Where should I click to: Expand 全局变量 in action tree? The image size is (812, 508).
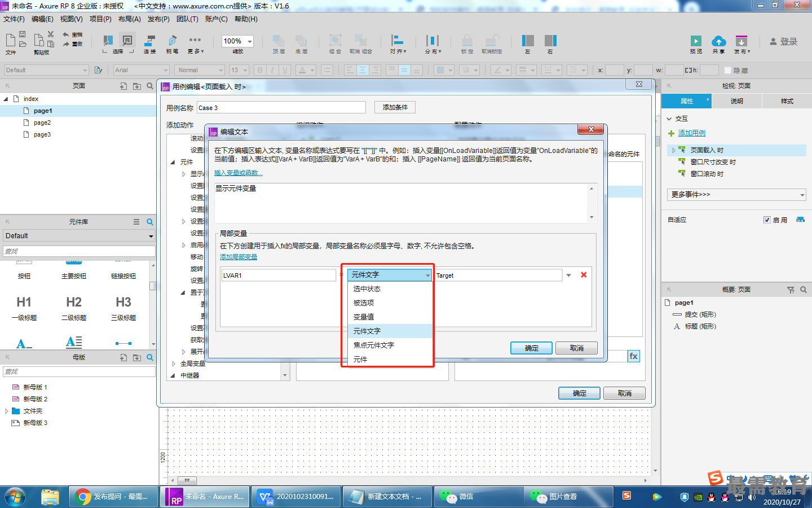click(x=174, y=364)
